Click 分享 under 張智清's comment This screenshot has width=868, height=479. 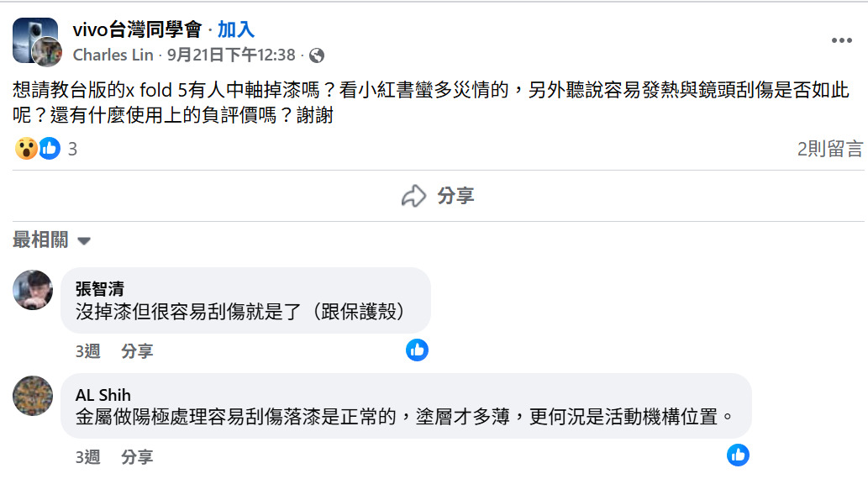click(x=137, y=351)
